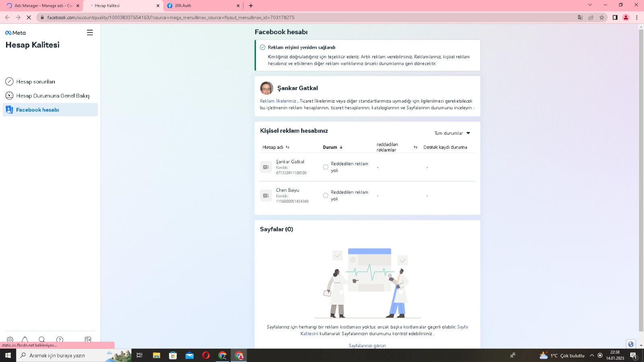644x362 pixels.
Task: Open Hesap sorunları in sidebar
Action: pyautogui.click(x=50, y=82)
